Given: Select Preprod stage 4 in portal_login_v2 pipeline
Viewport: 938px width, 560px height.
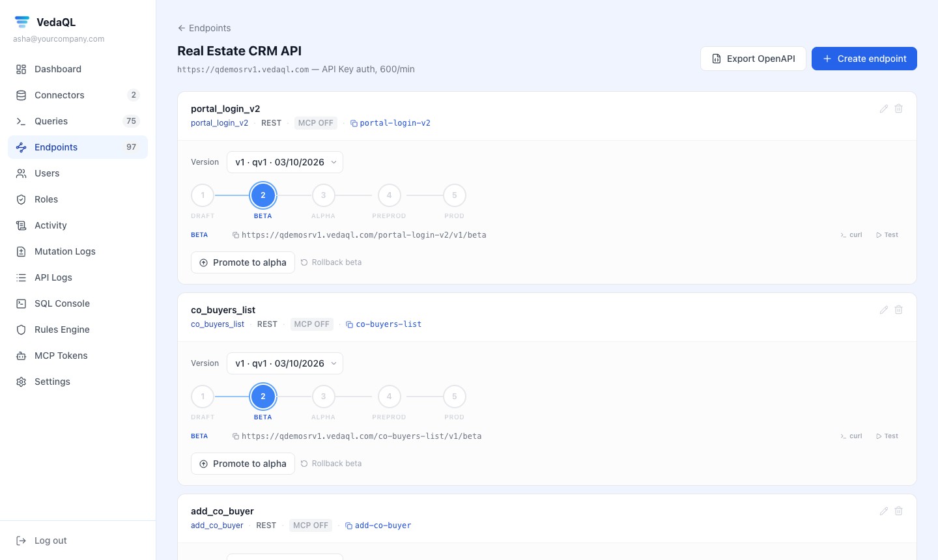Looking at the screenshot, I should pyautogui.click(x=390, y=195).
